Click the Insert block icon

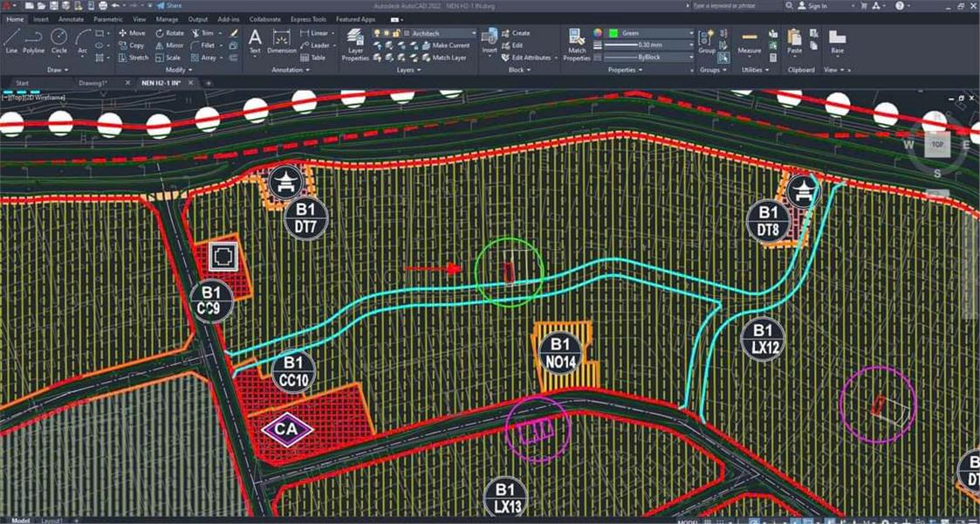[489, 40]
